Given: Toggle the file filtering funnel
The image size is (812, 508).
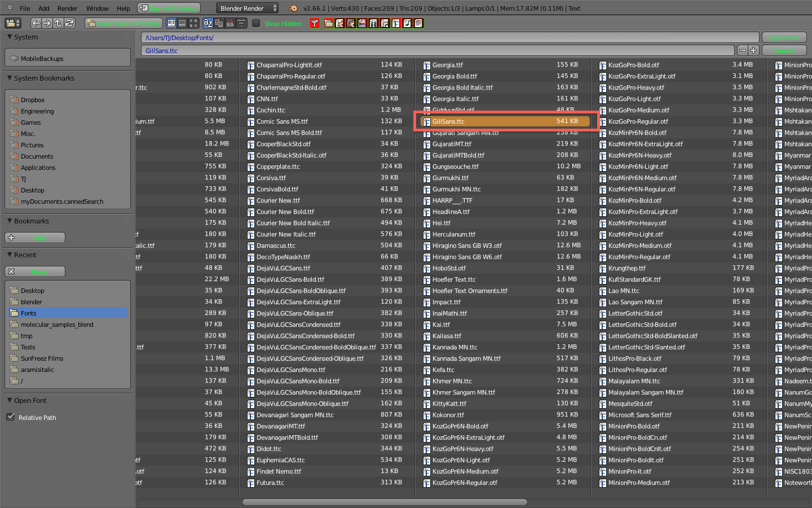Looking at the screenshot, I should (315, 23).
